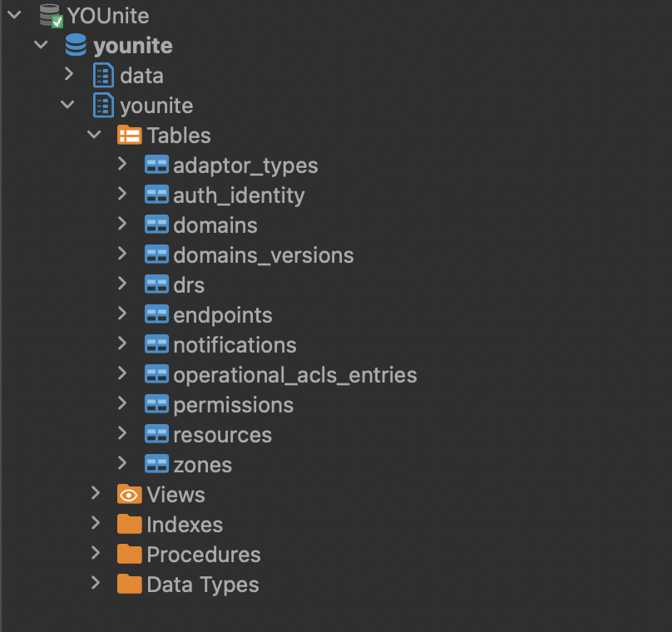This screenshot has height=632, width=672.
Task: Select the operational_acls_entries table
Action: 294,375
